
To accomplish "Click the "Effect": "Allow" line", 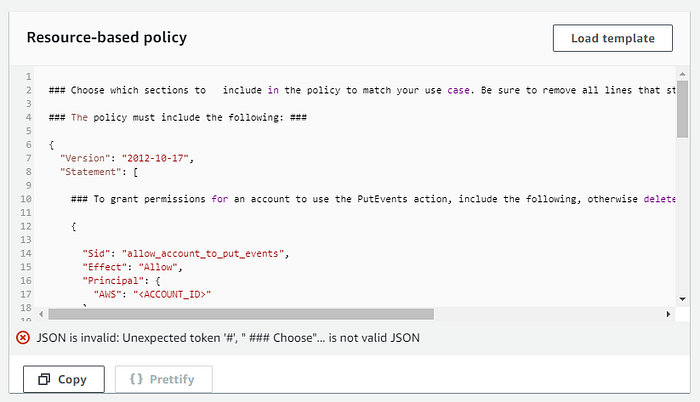I will [133, 267].
